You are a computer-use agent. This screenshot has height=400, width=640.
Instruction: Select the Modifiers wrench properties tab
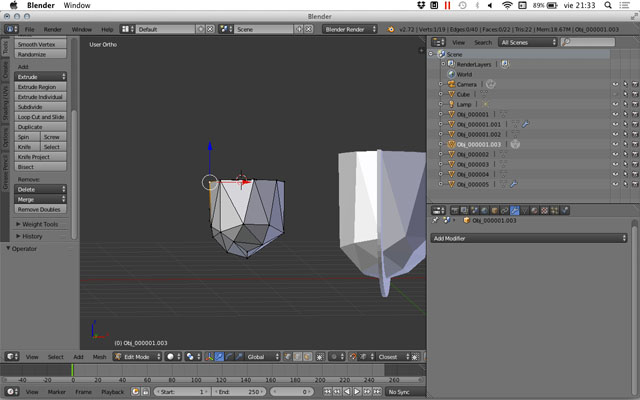tap(514, 210)
